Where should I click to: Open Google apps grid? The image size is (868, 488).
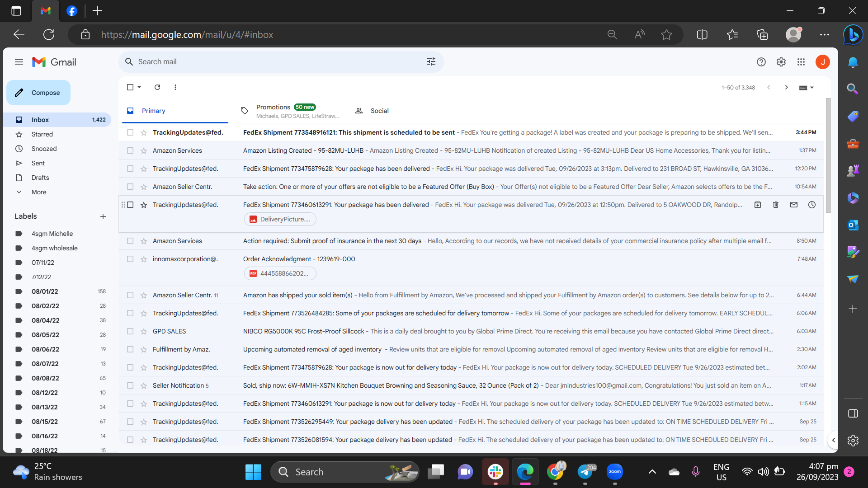point(801,62)
